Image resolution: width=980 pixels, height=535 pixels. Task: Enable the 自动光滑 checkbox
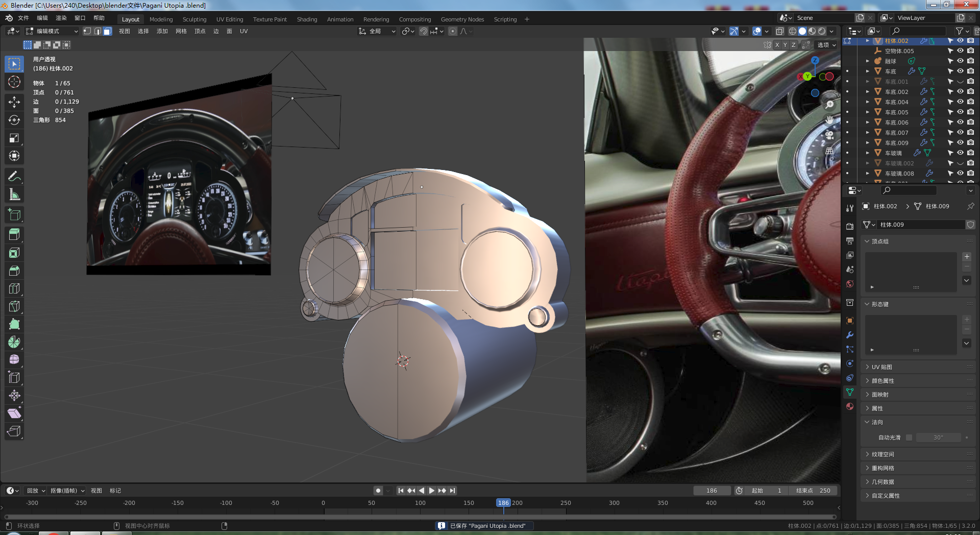click(x=909, y=437)
